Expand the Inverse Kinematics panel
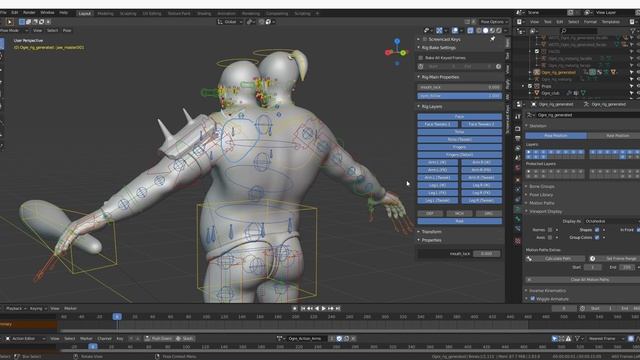 (547, 291)
